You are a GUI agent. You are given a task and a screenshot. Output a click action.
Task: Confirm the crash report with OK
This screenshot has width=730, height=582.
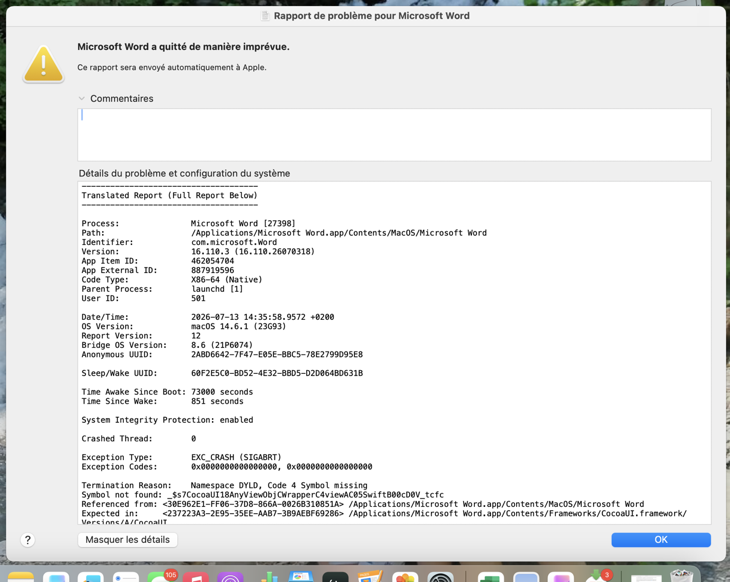tap(661, 540)
